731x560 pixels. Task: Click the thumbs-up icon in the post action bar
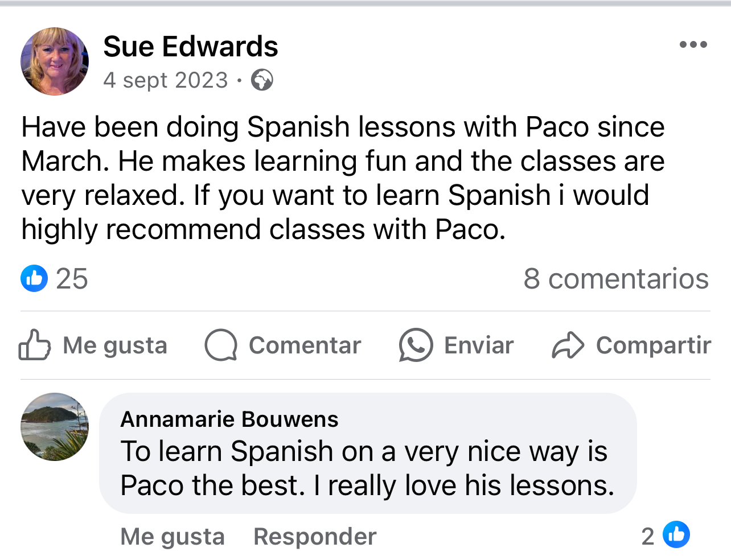[x=34, y=345]
